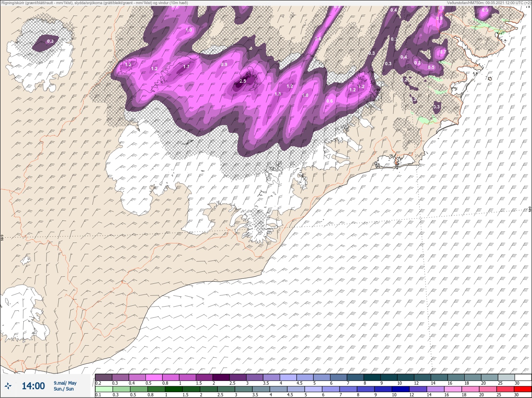Click the 14:00 forecast time display
This screenshot has height=398, width=532.
click(x=33, y=386)
